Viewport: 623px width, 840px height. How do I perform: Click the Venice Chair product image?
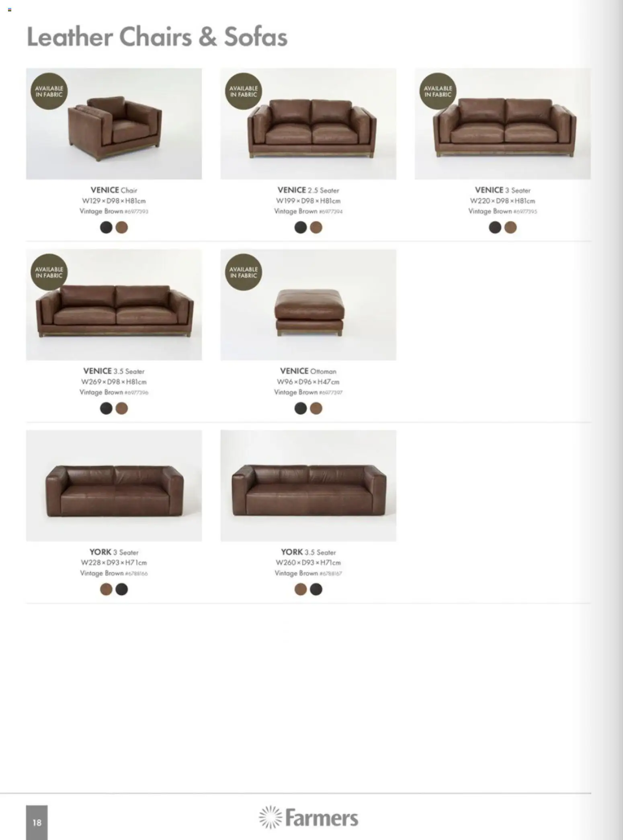pos(114,124)
